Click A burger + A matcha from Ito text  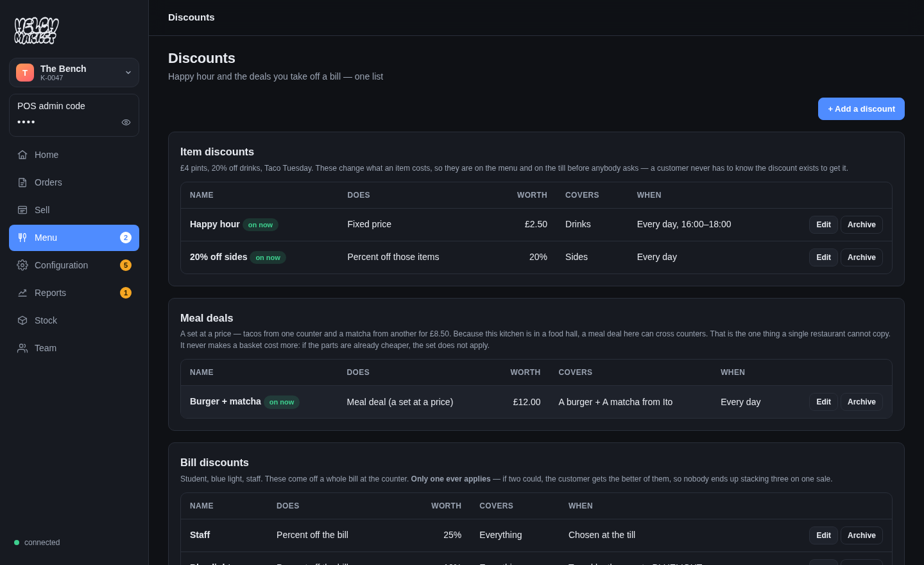[615, 402]
